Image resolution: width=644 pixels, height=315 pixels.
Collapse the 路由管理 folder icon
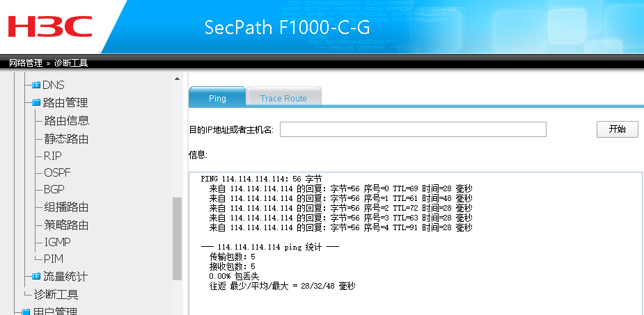36,102
